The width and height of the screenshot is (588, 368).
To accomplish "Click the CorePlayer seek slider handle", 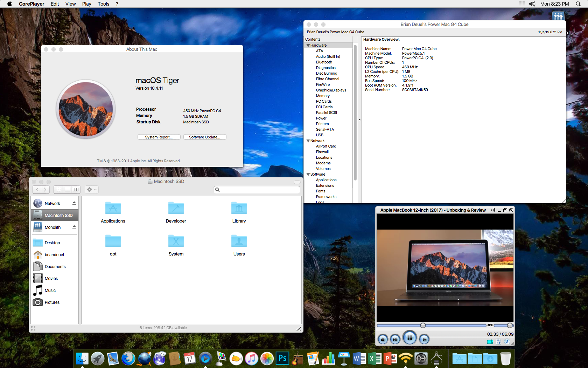I will tap(423, 325).
